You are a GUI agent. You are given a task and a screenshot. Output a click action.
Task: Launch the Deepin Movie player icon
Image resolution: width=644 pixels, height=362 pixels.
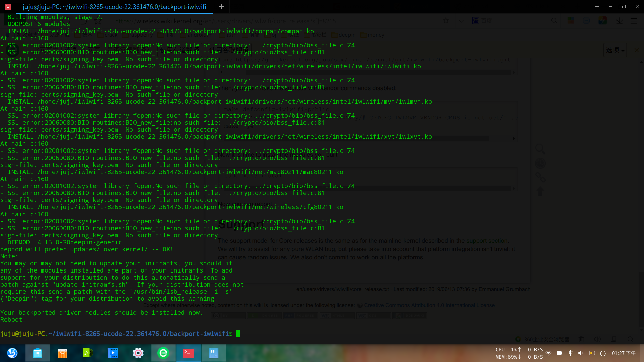tap(113, 353)
